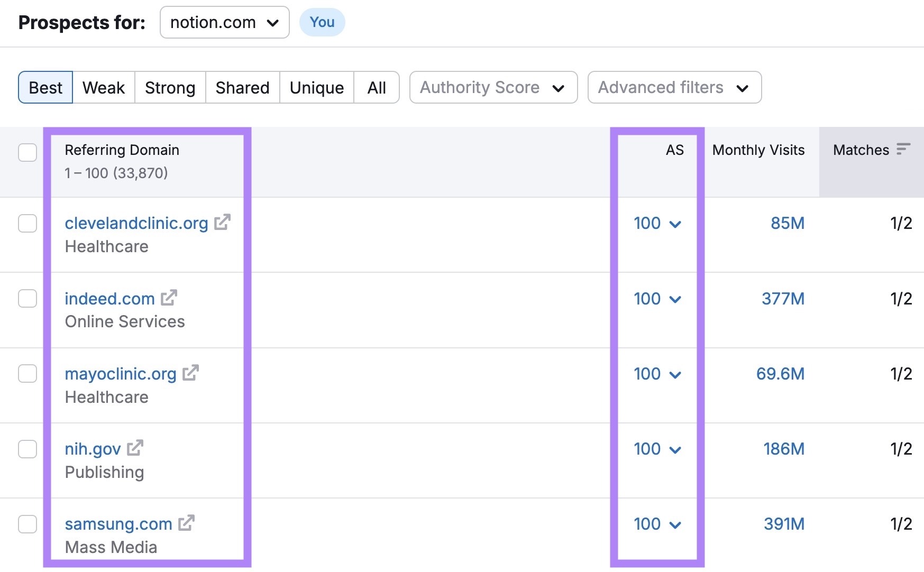Click the Monthly Visits column header

pos(758,150)
